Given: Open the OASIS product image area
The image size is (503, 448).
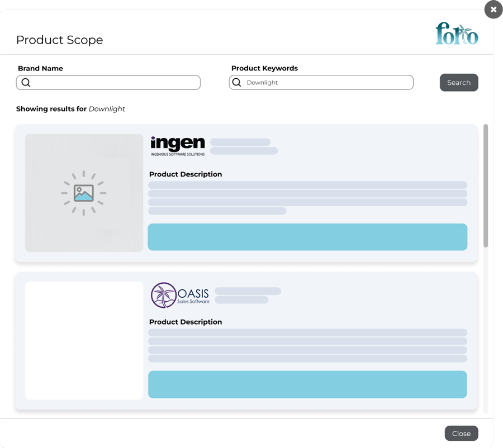Looking at the screenshot, I should point(84,341).
